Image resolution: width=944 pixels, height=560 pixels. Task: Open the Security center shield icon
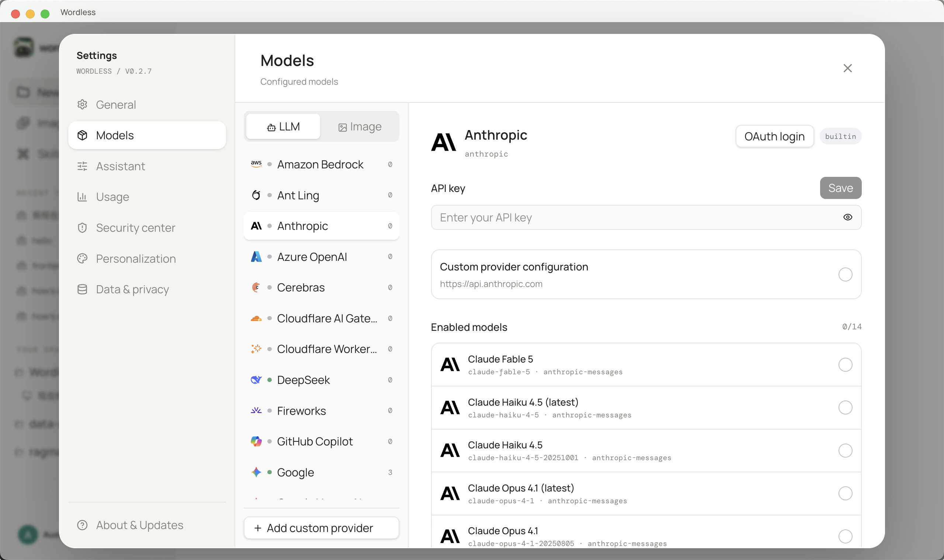tap(82, 228)
